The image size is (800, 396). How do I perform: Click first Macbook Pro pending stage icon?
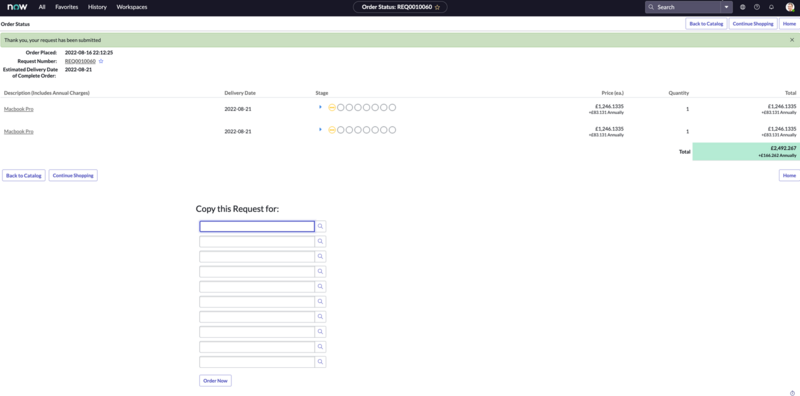click(x=332, y=108)
